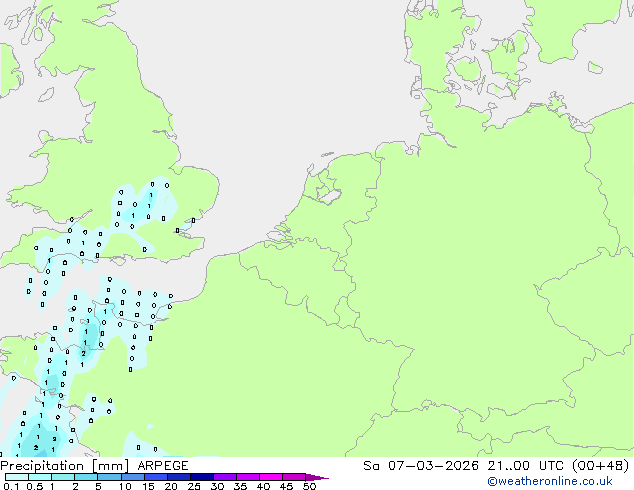
Task: Click the 20–25 mm dark blue swatch
Action: click(x=178, y=477)
